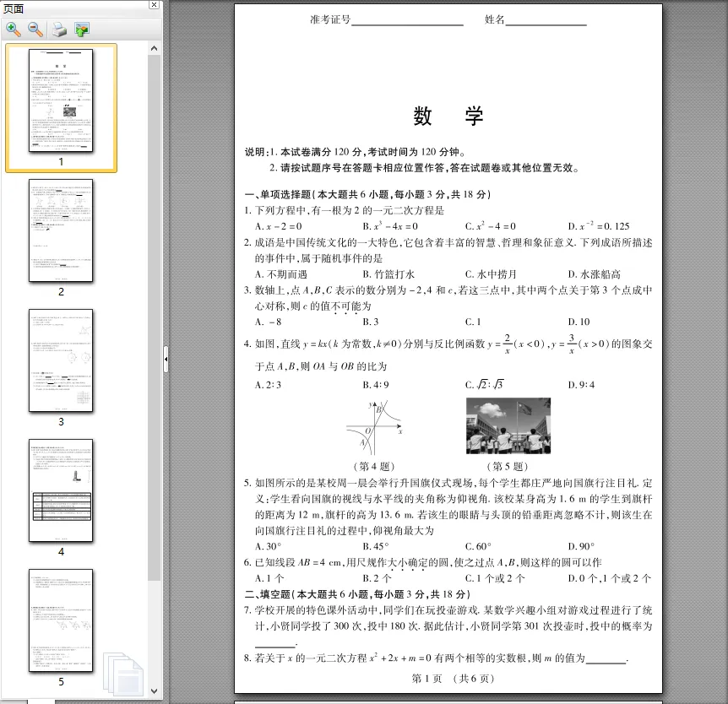Image resolution: width=728 pixels, height=704 pixels.
Task: Click the export image icon with green arrow
Action: point(80,30)
